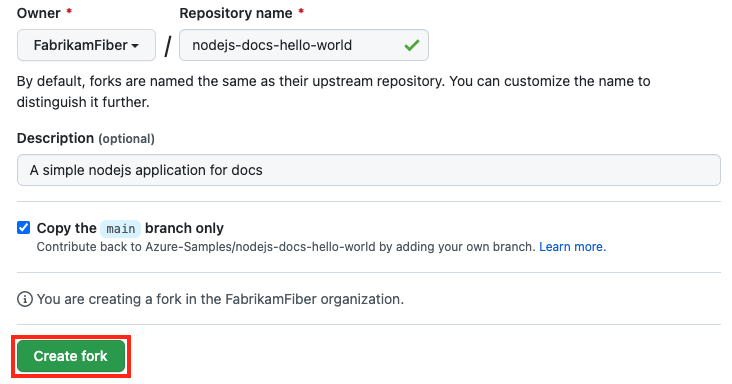Open the FabrikamFiber owner dropdown
This screenshot has width=732, height=384.
click(86, 45)
